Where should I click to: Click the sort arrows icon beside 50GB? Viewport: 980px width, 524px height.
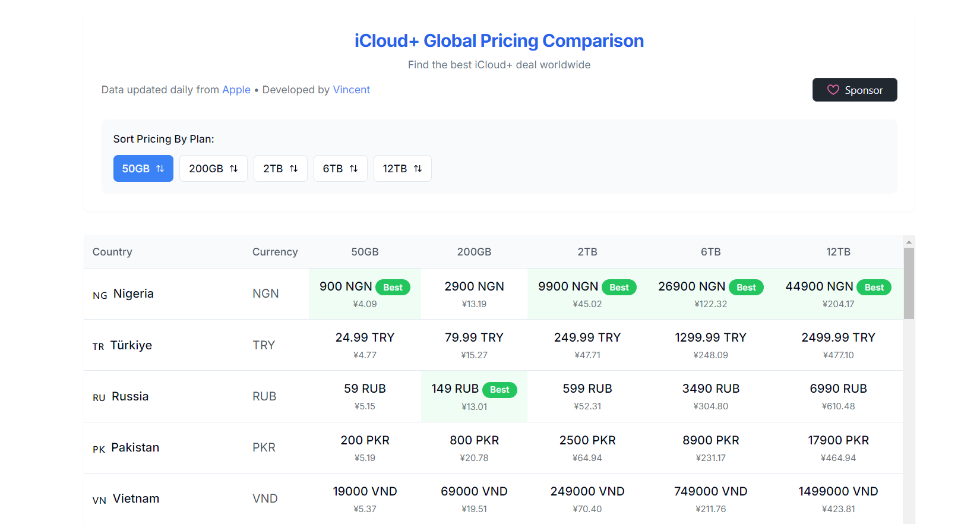point(160,169)
